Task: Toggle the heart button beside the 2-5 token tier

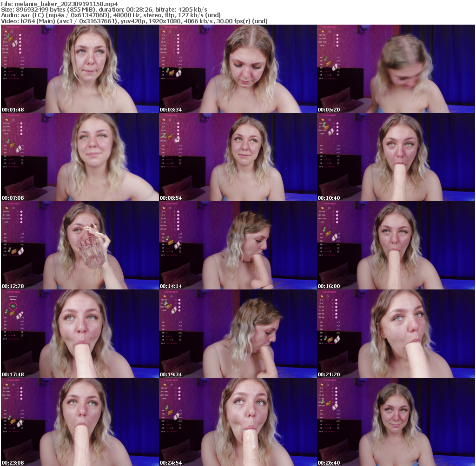Action: pyautogui.click(x=20, y=35)
